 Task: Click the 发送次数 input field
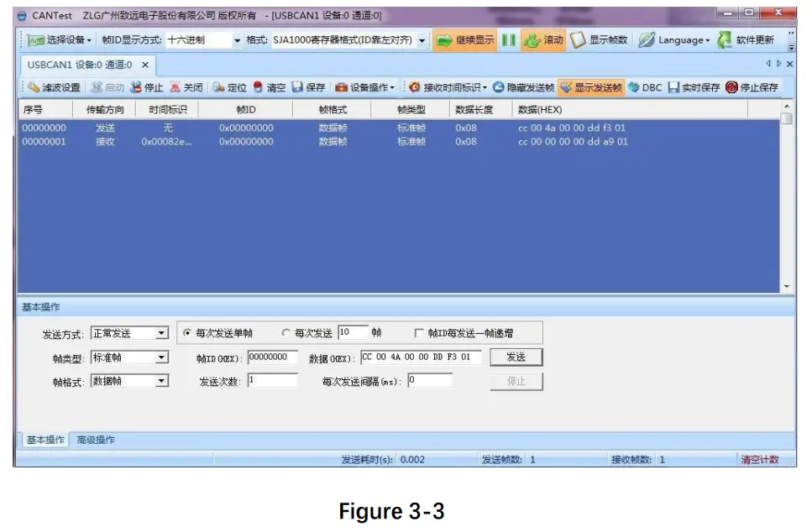tap(272, 380)
